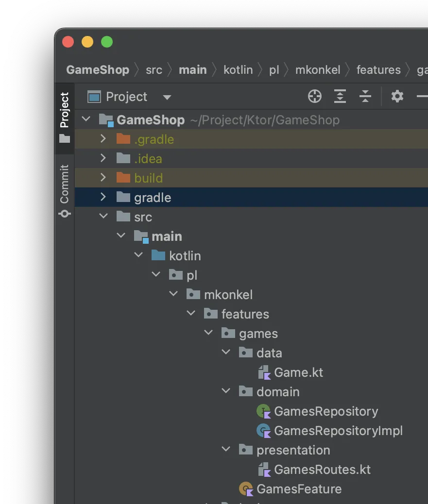Collapse the main folder
428x504 pixels.
click(x=121, y=235)
